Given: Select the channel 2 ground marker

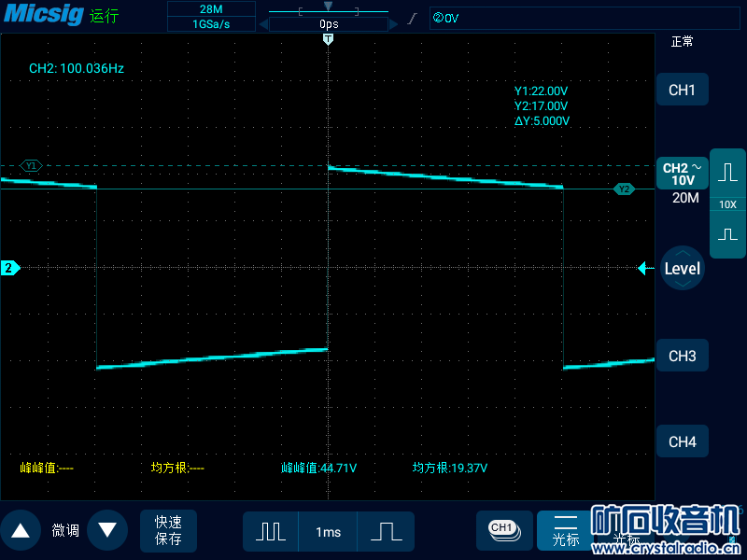Looking at the screenshot, I should tap(10, 268).
